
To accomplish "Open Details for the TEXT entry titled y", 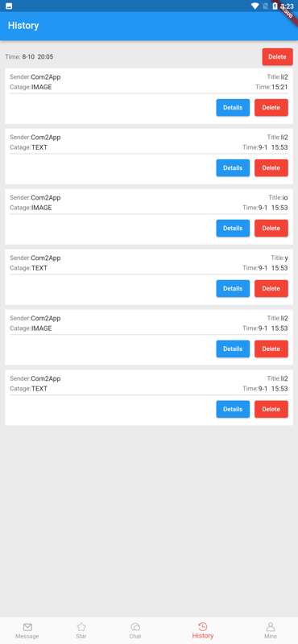I will (x=233, y=289).
